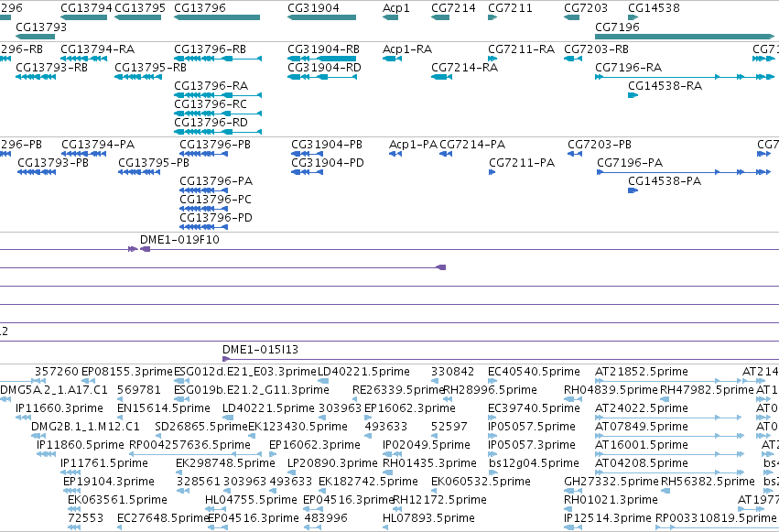The image size is (779, 532).
Task: Select the CG14538-RA transcript glyph
Action: tap(633, 95)
